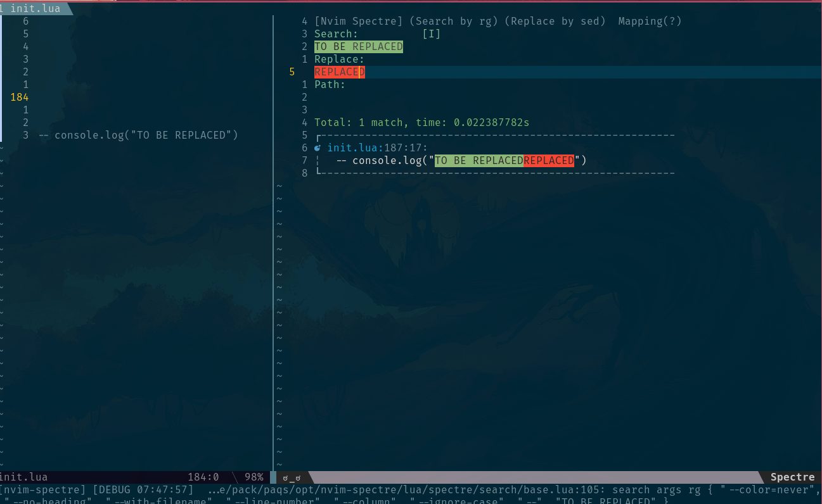Click the Search: input line in Spectre
This screenshot has width=822, height=504.
(x=336, y=34)
